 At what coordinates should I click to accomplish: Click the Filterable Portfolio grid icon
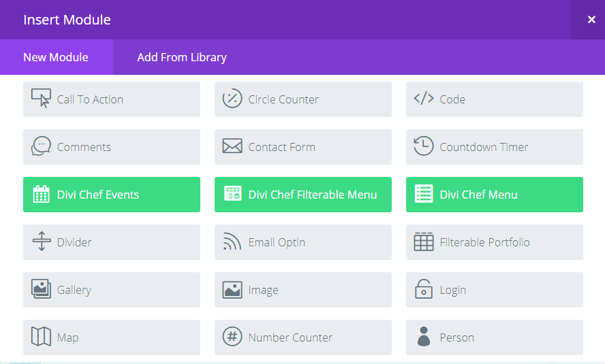click(424, 242)
